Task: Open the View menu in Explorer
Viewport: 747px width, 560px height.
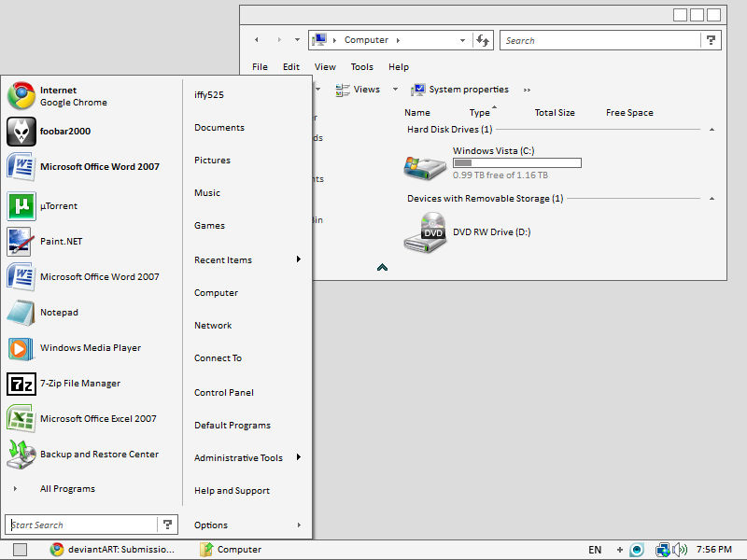Action: click(x=325, y=67)
